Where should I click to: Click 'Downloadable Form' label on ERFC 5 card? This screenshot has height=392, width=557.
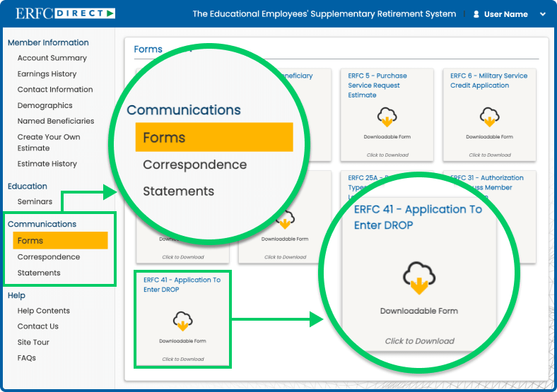coord(387,137)
